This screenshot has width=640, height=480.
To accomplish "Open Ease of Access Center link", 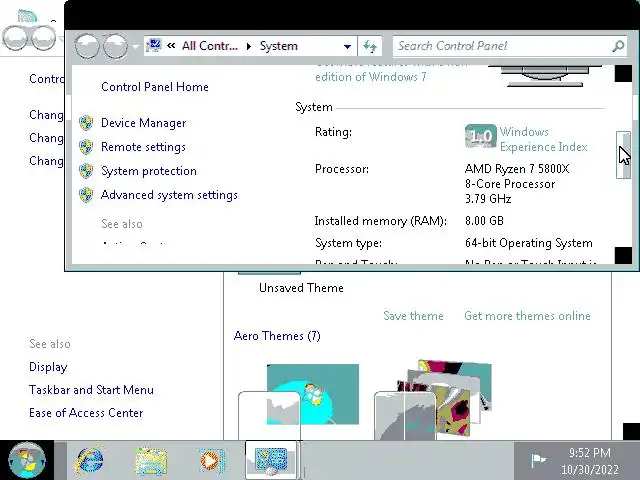I will click(x=86, y=413).
